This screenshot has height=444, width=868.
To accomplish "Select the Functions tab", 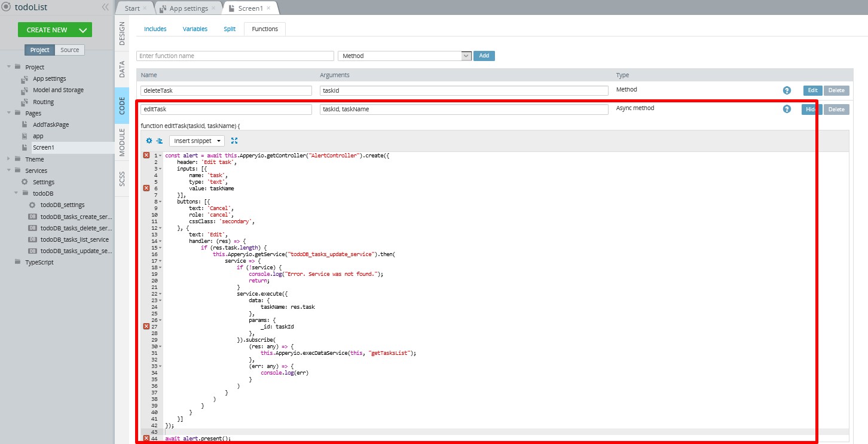I will [265, 29].
